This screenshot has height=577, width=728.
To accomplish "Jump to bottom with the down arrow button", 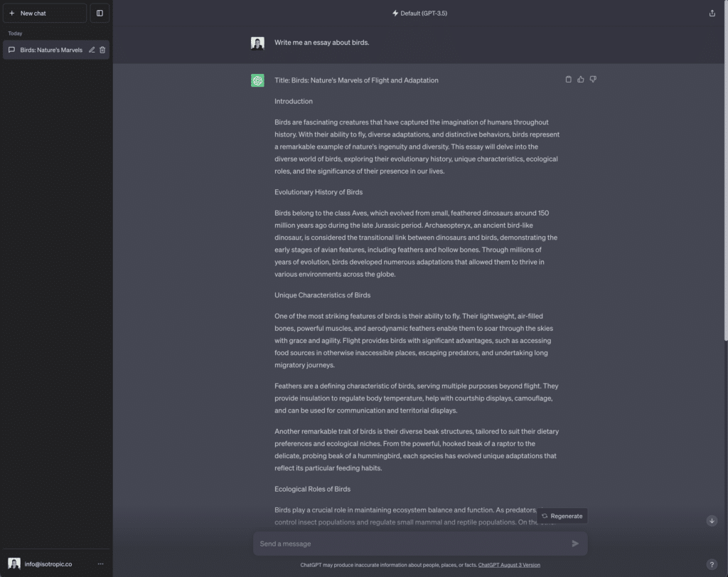I will tap(712, 521).
